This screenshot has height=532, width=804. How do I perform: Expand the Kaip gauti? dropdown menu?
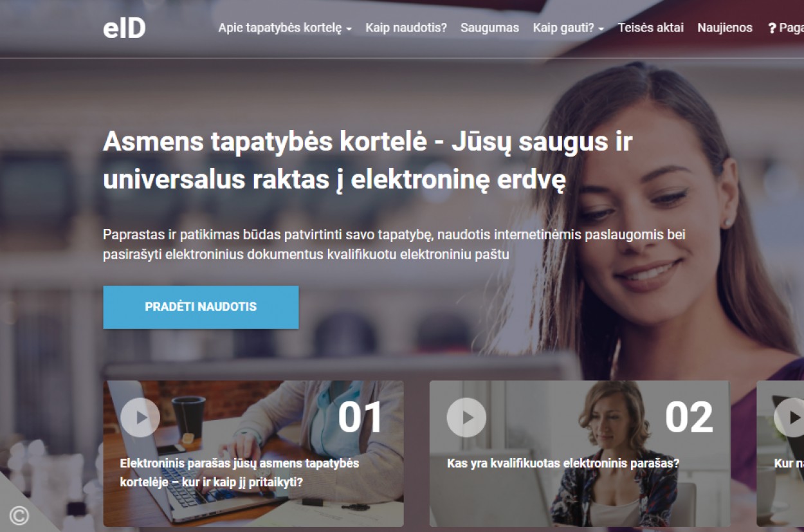point(569,28)
